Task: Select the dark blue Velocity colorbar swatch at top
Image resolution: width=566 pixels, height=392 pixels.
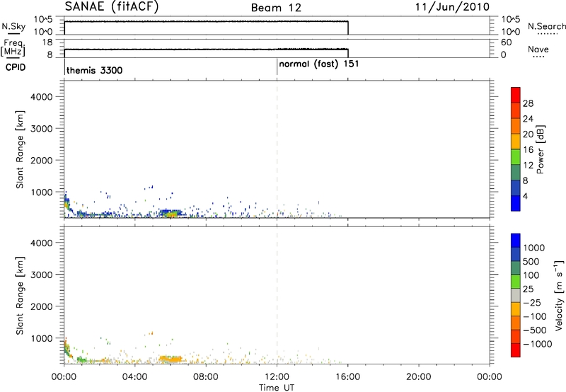Action: [x=515, y=241]
